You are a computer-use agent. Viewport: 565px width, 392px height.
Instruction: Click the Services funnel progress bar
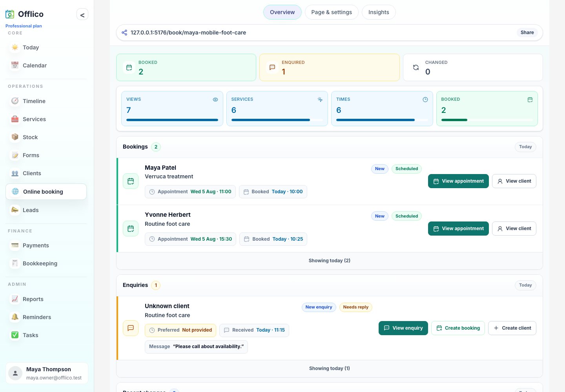[277, 120]
